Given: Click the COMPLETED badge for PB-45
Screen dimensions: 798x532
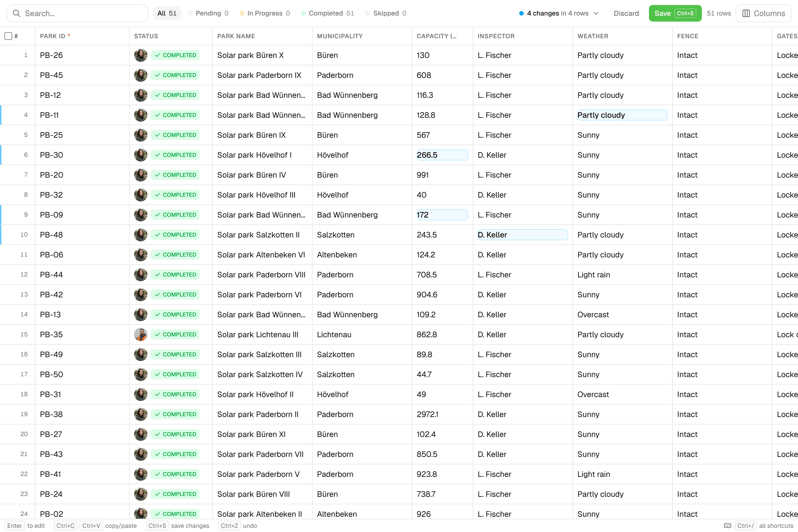Looking at the screenshot, I should point(175,75).
